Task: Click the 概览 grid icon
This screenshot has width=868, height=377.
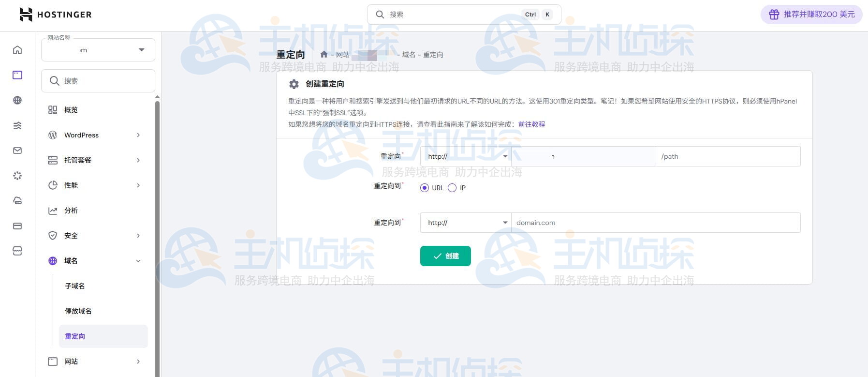Action: [53, 110]
